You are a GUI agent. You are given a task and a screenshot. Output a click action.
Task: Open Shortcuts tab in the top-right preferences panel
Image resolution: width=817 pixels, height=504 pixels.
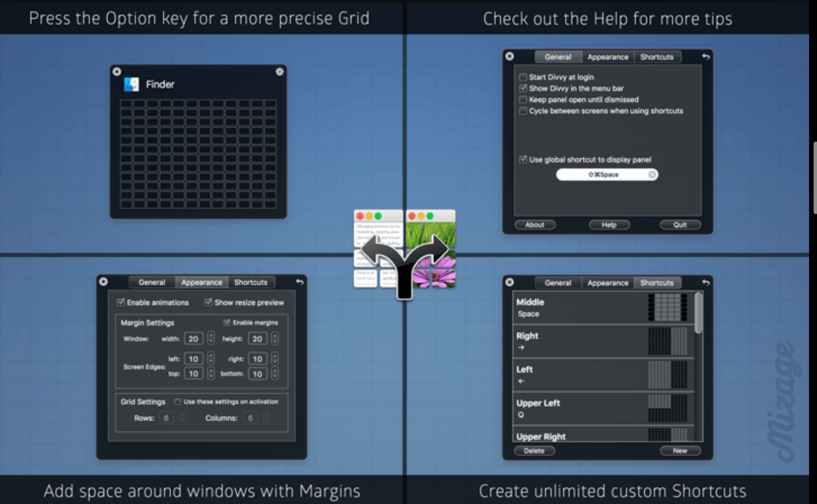657,57
